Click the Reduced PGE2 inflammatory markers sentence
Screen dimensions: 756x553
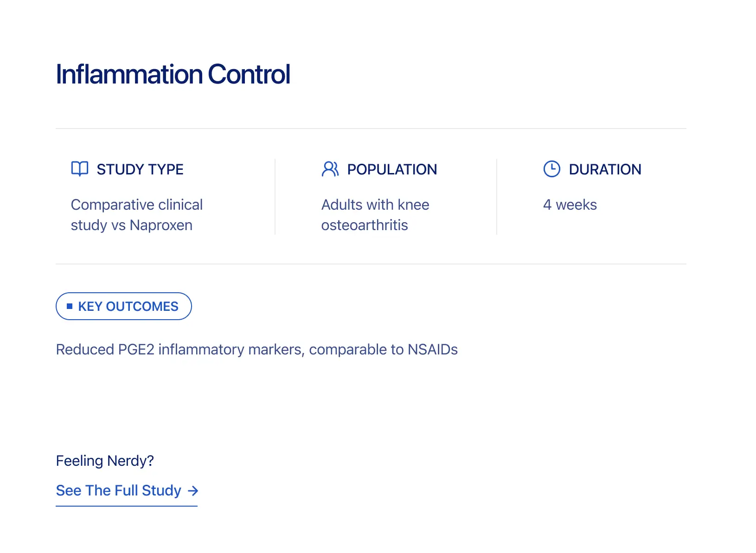tap(256, 349)
